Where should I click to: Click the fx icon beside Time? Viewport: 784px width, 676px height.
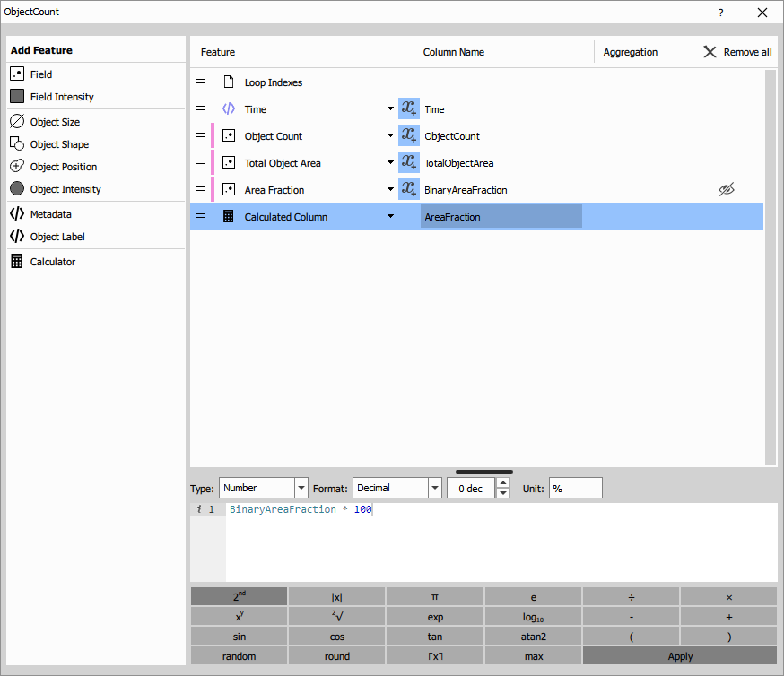409,108
